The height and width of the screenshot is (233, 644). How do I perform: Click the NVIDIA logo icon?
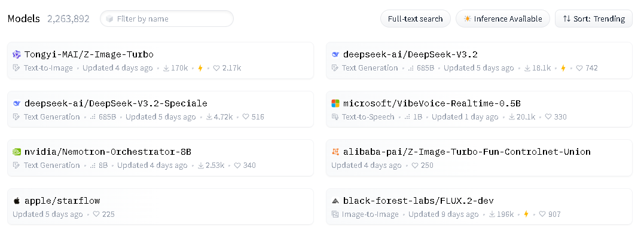tap(16, 152)
